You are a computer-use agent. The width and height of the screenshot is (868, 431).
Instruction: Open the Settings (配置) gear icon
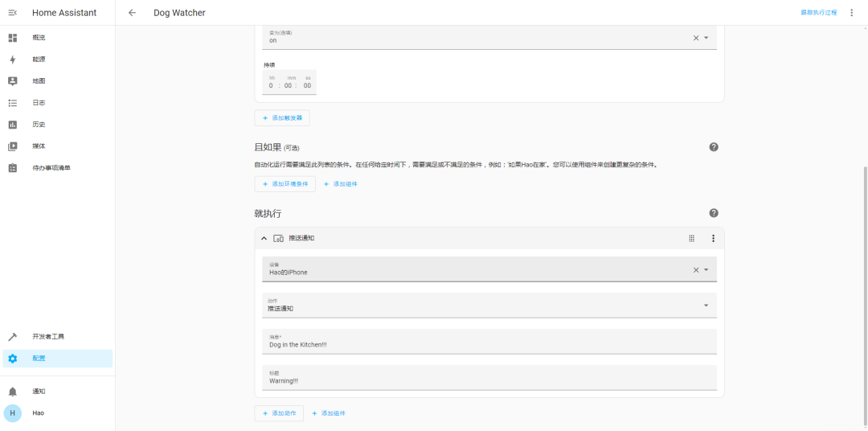tap(13, 359)
